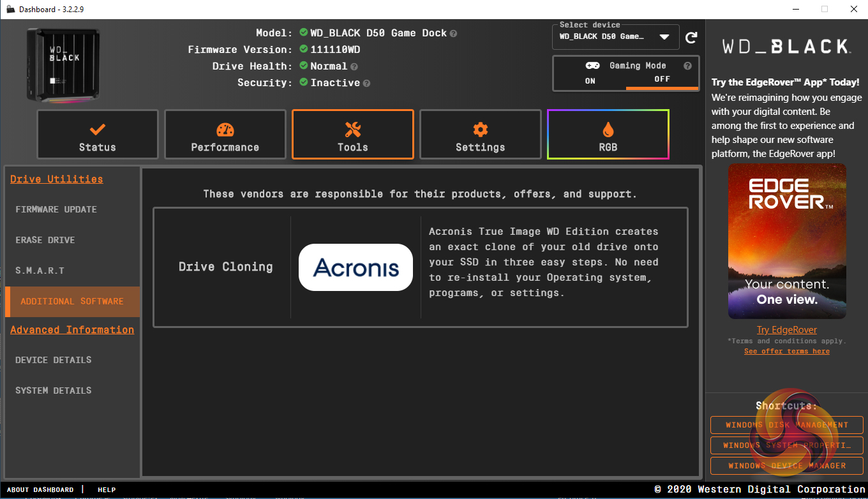Click the Drive Utilities heading
868x499 pixels.
point(57,179)
